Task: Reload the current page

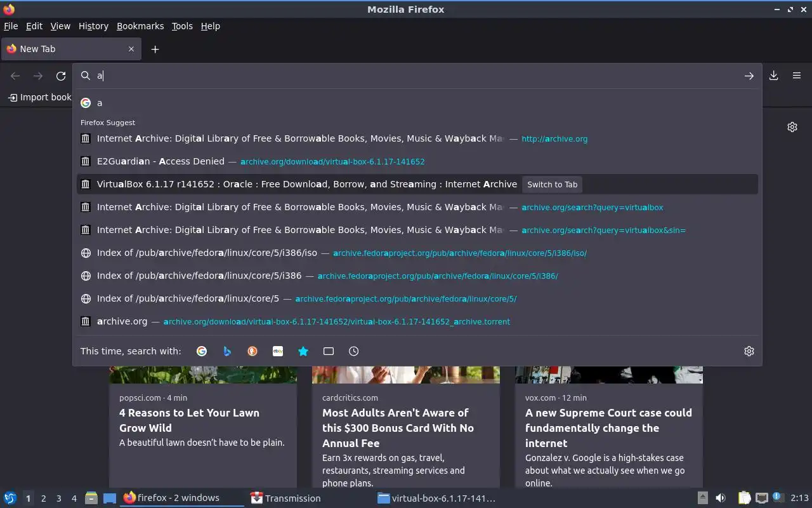Action: point(61,76)
